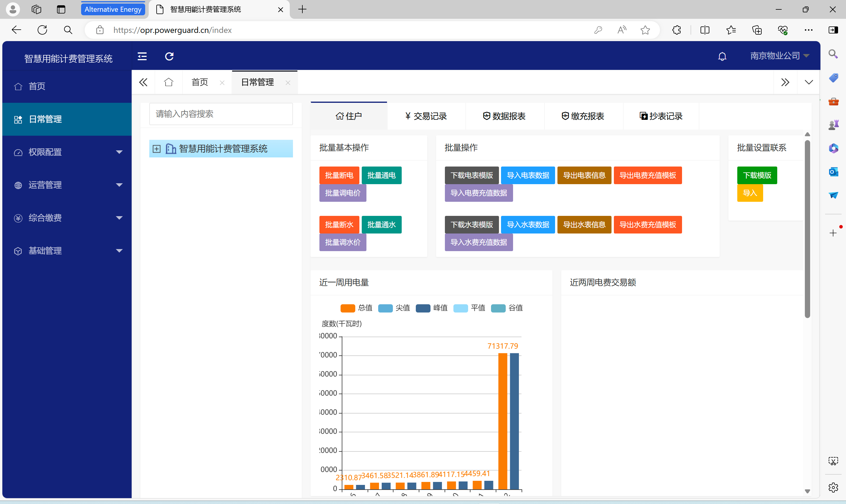
Task: Click the browser back arrow
Action: tap(16, 30)
